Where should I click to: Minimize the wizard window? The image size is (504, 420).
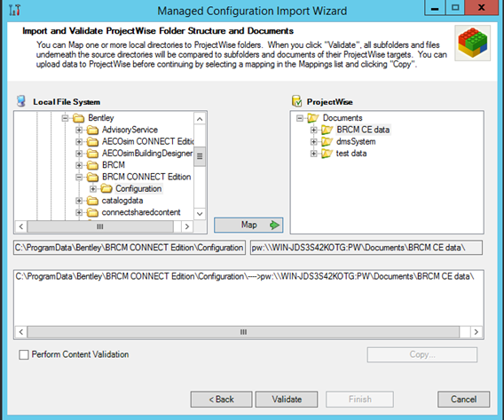435,8
